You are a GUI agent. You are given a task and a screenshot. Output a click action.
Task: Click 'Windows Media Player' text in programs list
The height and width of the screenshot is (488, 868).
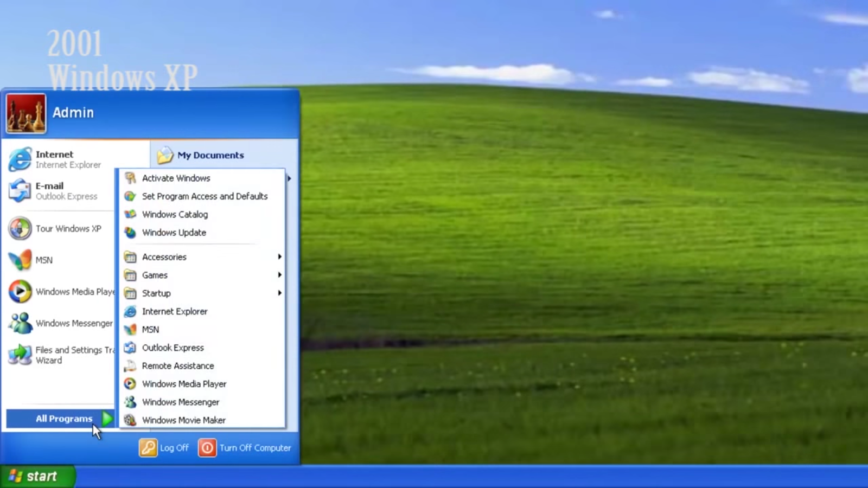pos(184,384)
